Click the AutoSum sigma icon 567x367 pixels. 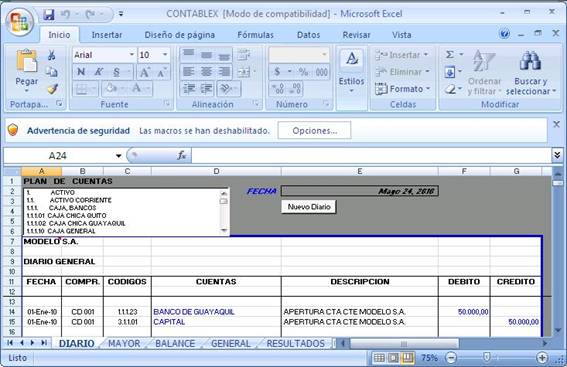(449, 55)
